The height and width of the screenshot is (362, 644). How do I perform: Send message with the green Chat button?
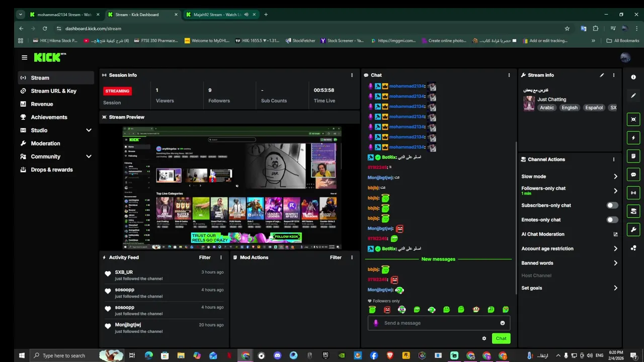(501, 338)
